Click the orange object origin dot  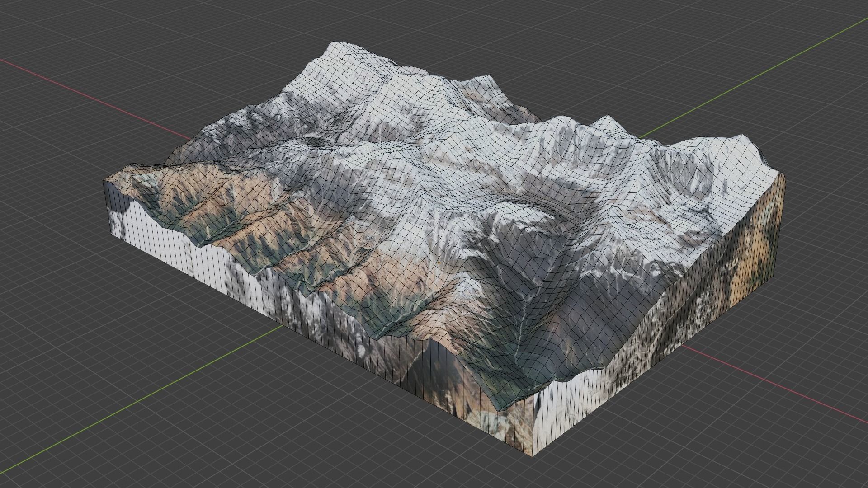tap(439, 262)
